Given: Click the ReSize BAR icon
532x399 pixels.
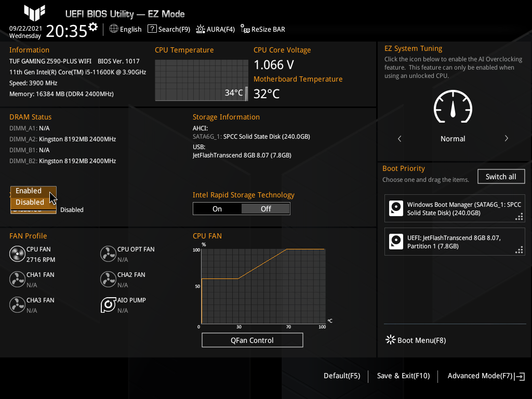Looking at the screenshot, I should click(x=245, y=29).
